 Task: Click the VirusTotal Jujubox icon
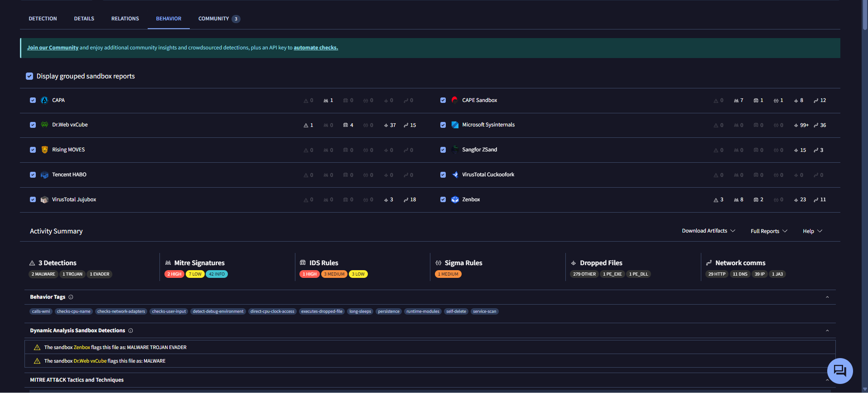coord(44,199)
